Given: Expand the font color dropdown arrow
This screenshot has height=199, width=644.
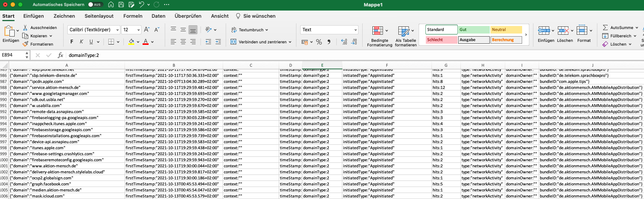Looking at the screenshot, I should click(152, 42).
